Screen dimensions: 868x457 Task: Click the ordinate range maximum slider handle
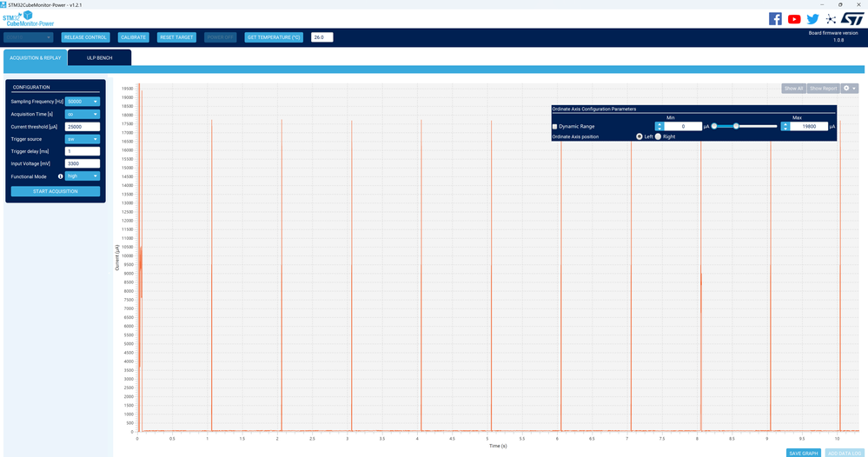(736, 126)
